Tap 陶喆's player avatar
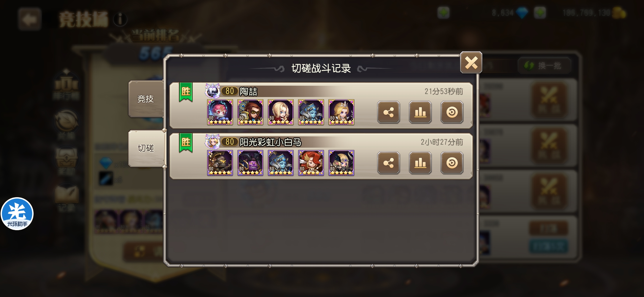The width and height of the screenshot is (644, 297). [212, 91]
